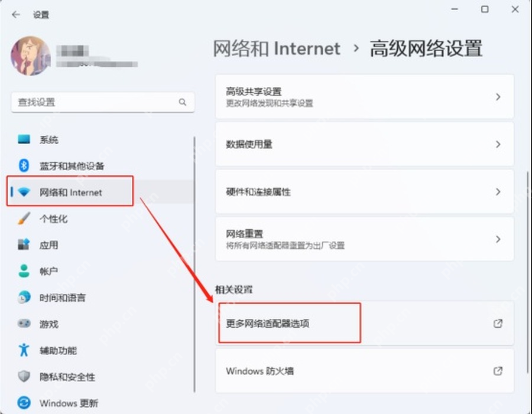The image size is (532, 414).
Task: Click the Windows 更新 sync icon
Action: pyautogui.click(x=24, y=403)
